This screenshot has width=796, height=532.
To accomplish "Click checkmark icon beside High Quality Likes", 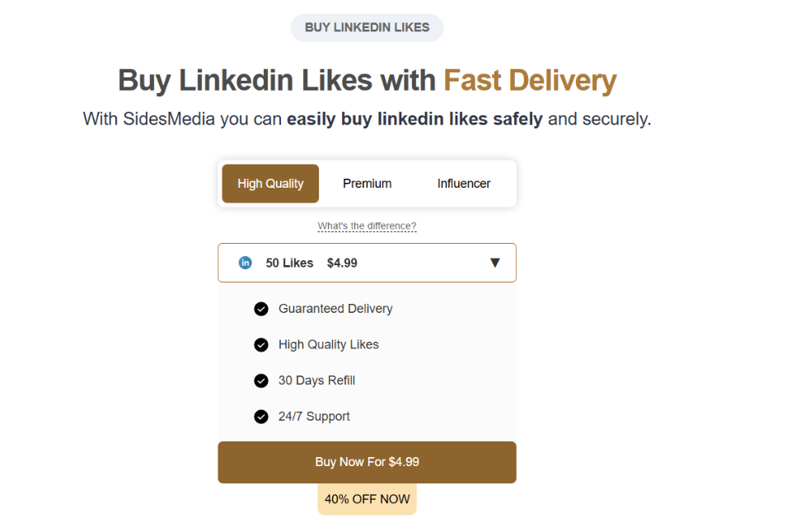I will point(261,345).
